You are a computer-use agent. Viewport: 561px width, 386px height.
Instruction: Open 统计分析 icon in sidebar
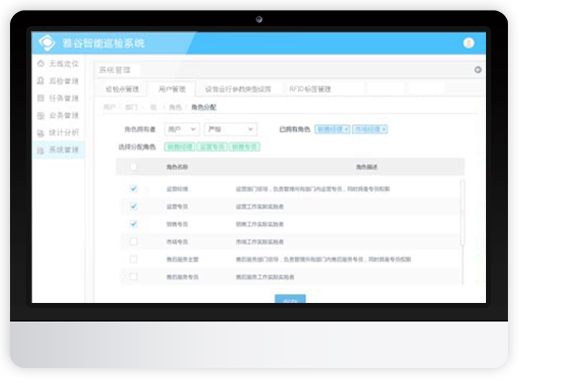(41, 133)
